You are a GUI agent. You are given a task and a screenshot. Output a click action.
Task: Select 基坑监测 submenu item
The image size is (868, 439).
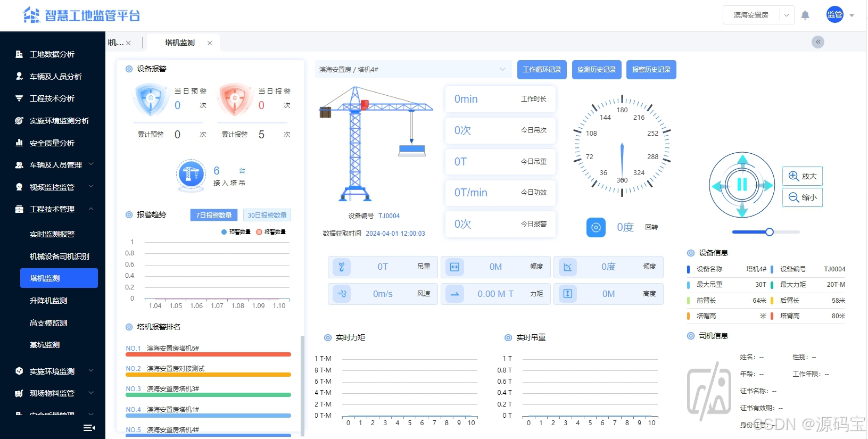45,345
